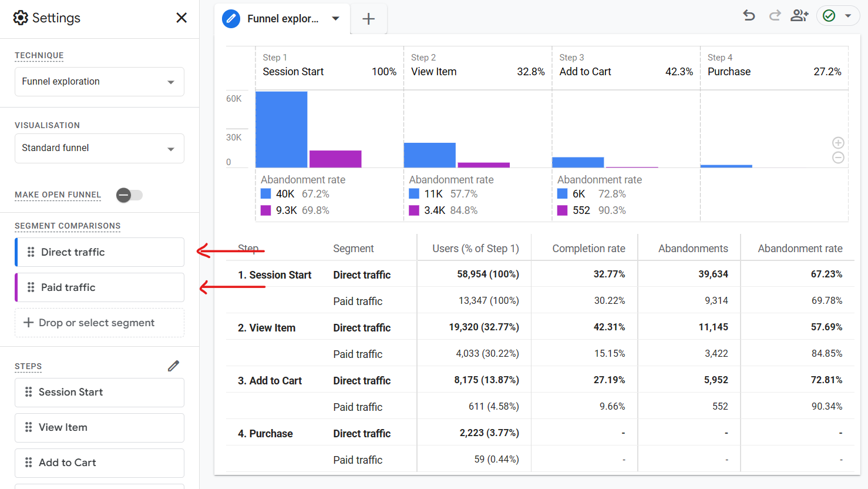Click the 13,347 (100%) users cell
This screenshot has height=489, width=868.
pyautogui.click(x=489, y=301)
